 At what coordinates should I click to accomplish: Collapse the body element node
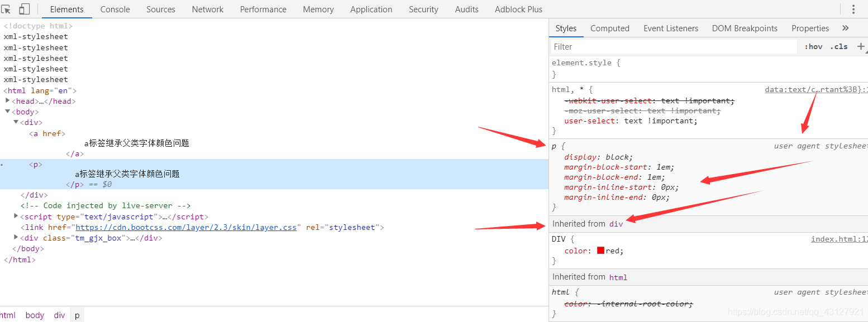(8, 112)
